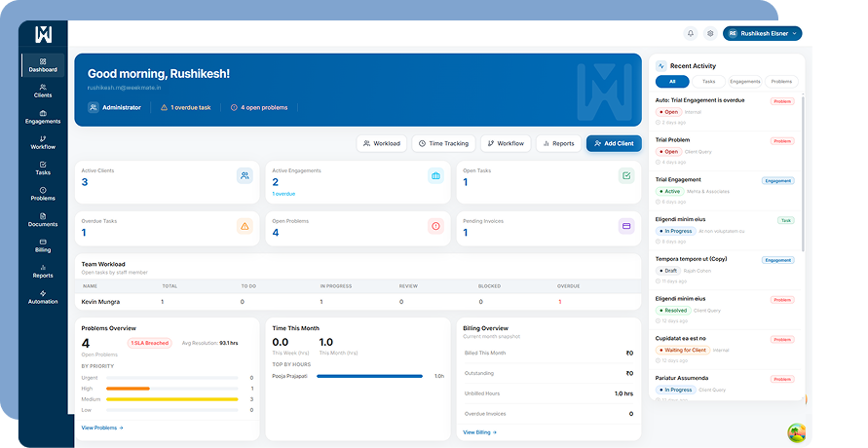The image size is (868, 448).
Task: Open settings gear icon in header
Action: point(710,33)
